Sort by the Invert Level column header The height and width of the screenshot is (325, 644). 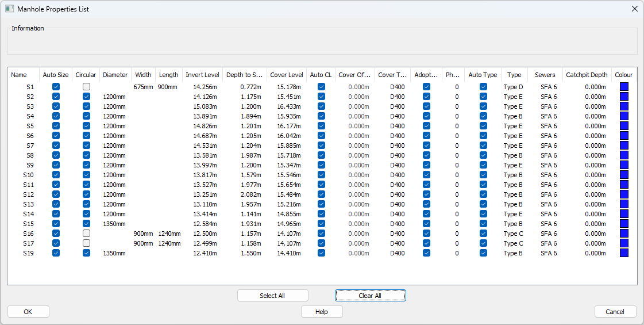pos(202,75)
